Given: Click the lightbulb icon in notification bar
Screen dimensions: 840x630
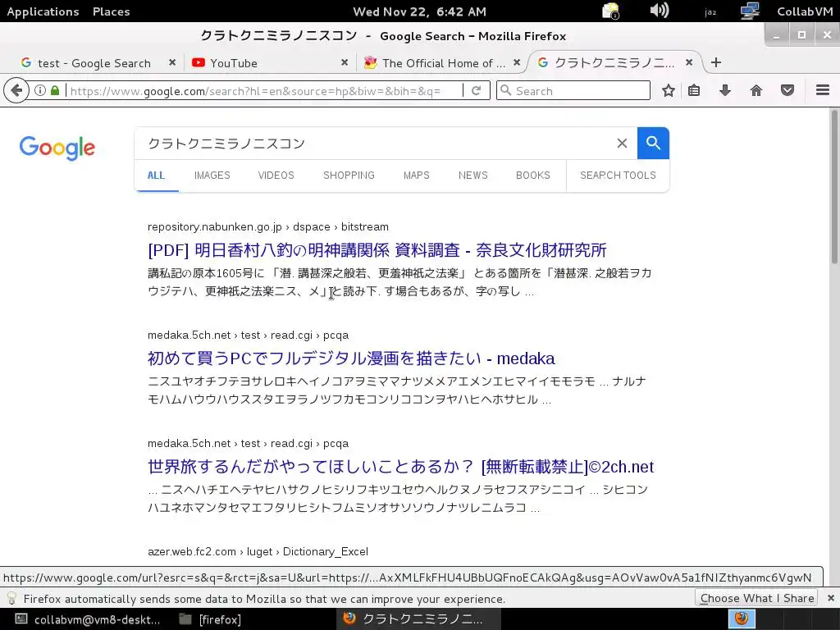Looking at the screenshot, I should pyautogui.click(x=11, y=598).
